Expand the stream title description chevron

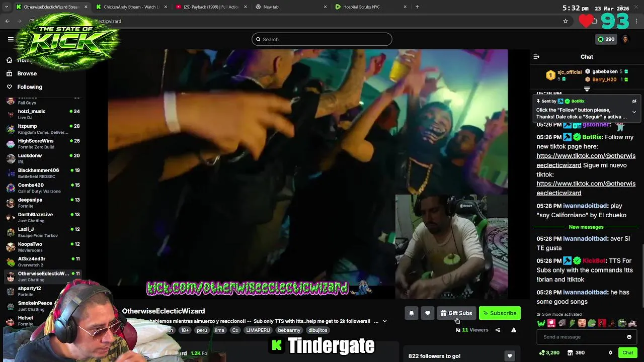pyautogui.click(x=384, y=321)
